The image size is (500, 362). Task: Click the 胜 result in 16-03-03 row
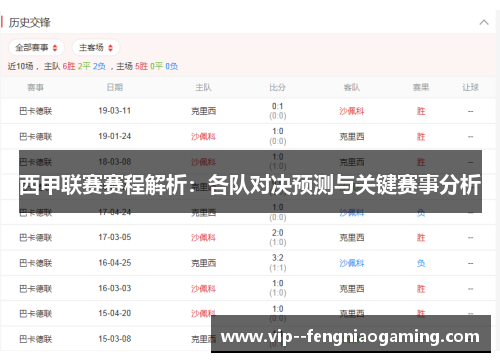pos(421,289)
